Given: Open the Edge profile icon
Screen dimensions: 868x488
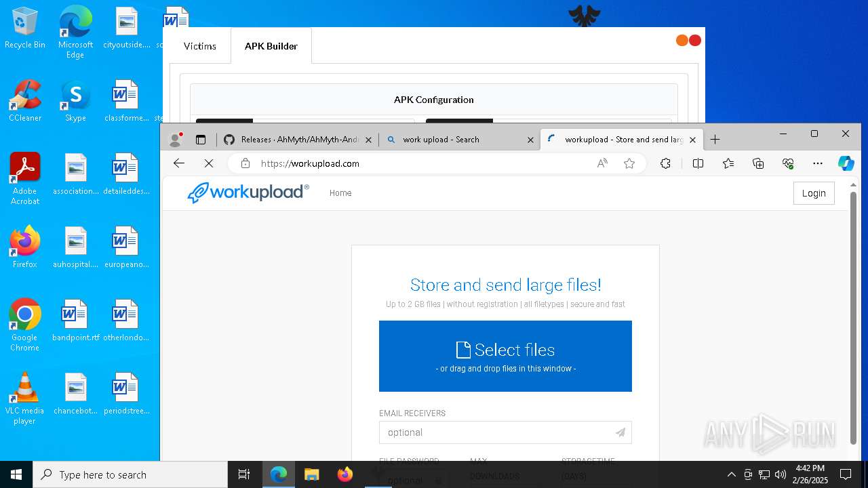Looking at the screenshot, I should pyautogui.click(x=176, y=140).
